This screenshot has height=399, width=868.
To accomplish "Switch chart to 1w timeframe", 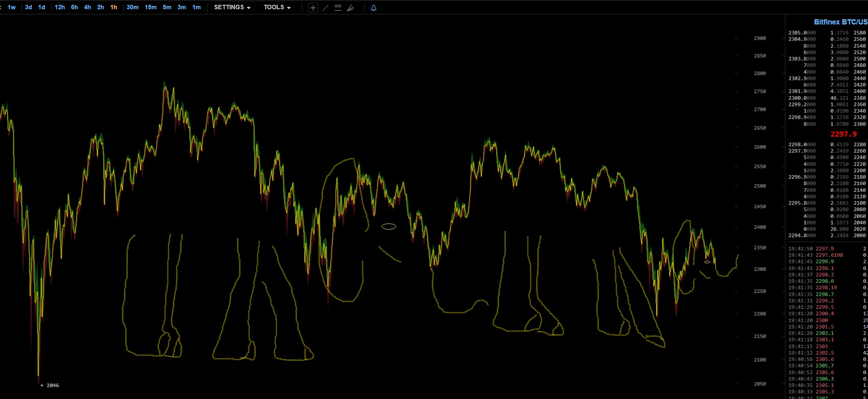I will [12, 7].
